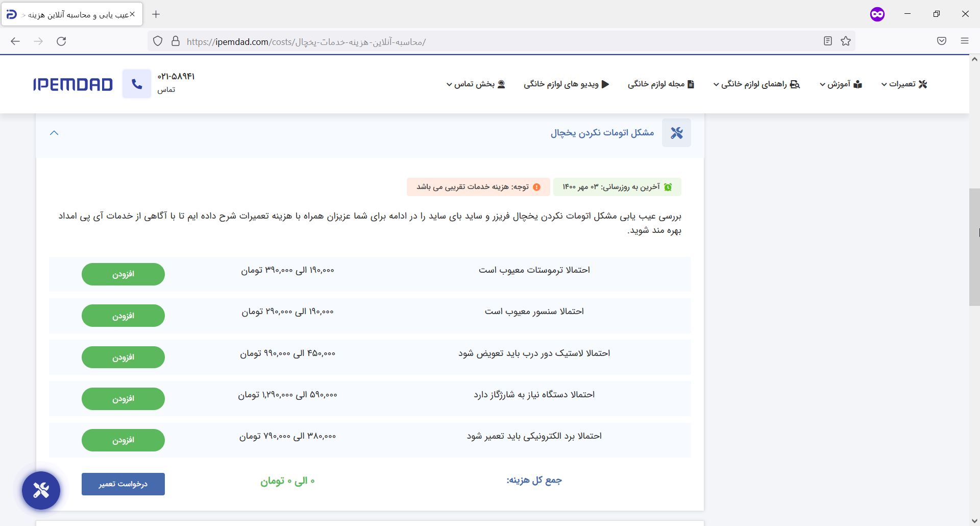Select the price ۴۵۰,۰۰۰ الی ۹۹۰,۰۰۰ تومان
This screenshot has height=526, width=980.
click(x=288, y=353)
